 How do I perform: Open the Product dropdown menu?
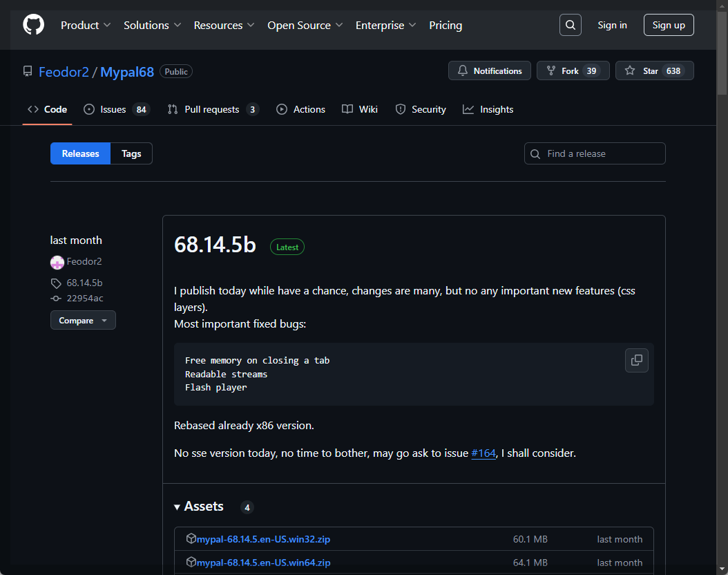(x=86, y=25)
